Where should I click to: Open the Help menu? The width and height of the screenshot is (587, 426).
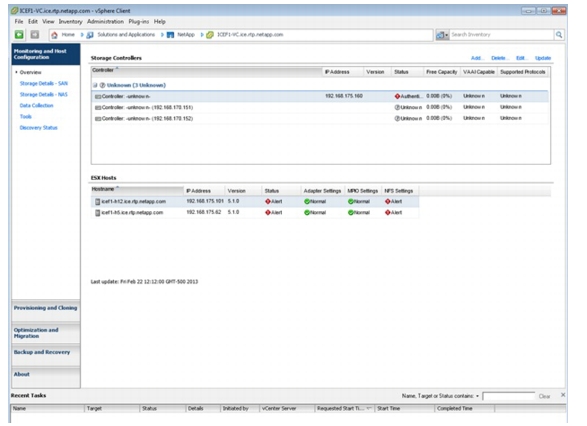pos(160,22)
